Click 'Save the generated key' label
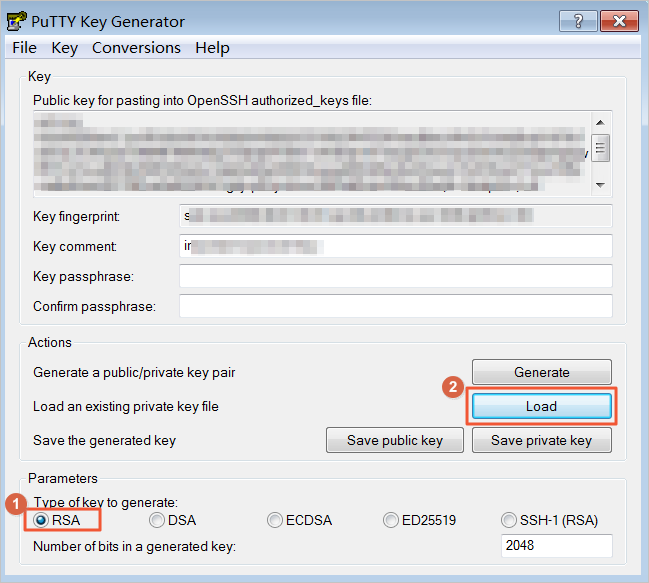649x583 pixels. click(x=104, y=440)
